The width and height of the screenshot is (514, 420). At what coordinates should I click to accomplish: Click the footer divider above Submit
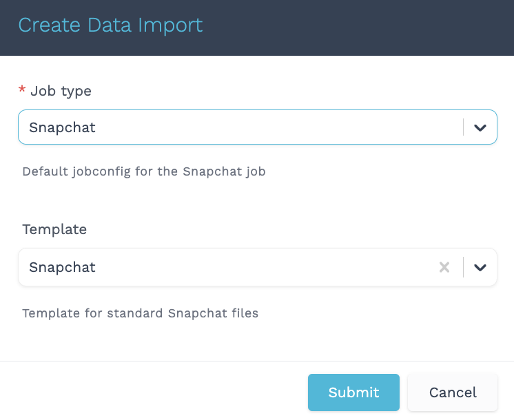[x=257, y=361]
